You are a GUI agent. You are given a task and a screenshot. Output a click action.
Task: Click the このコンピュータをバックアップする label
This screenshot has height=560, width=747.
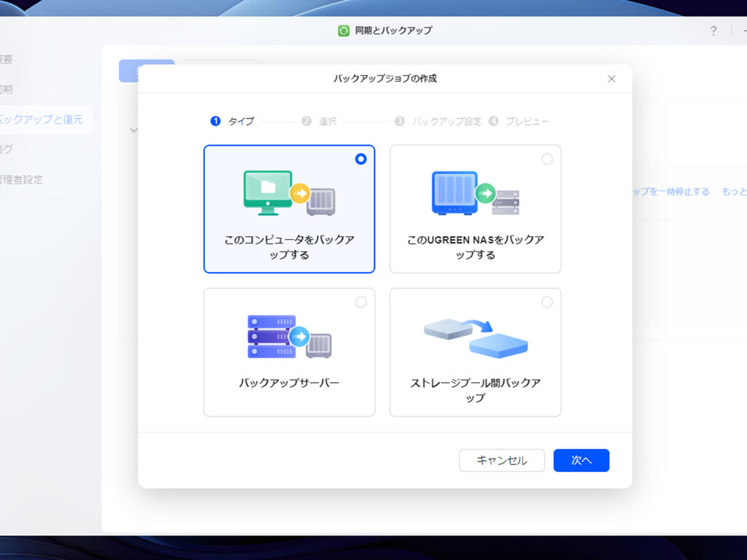(289, 247)
